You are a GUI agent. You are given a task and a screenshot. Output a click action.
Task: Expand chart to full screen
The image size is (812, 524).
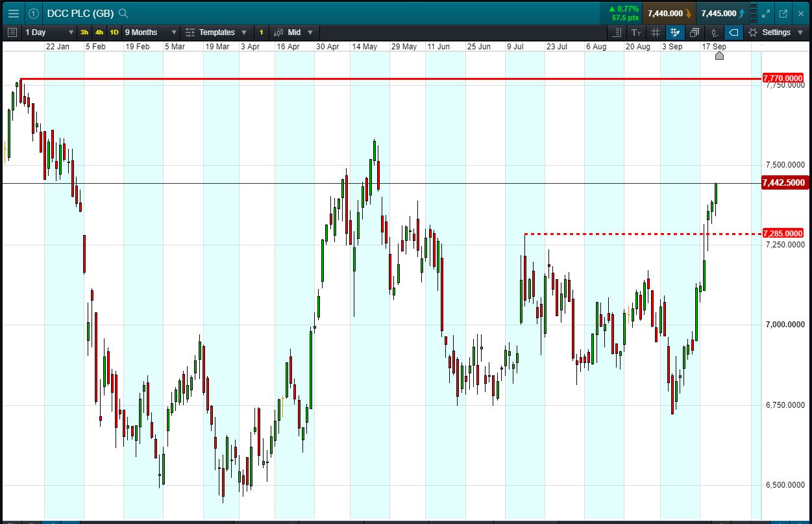tap(766, 13)
